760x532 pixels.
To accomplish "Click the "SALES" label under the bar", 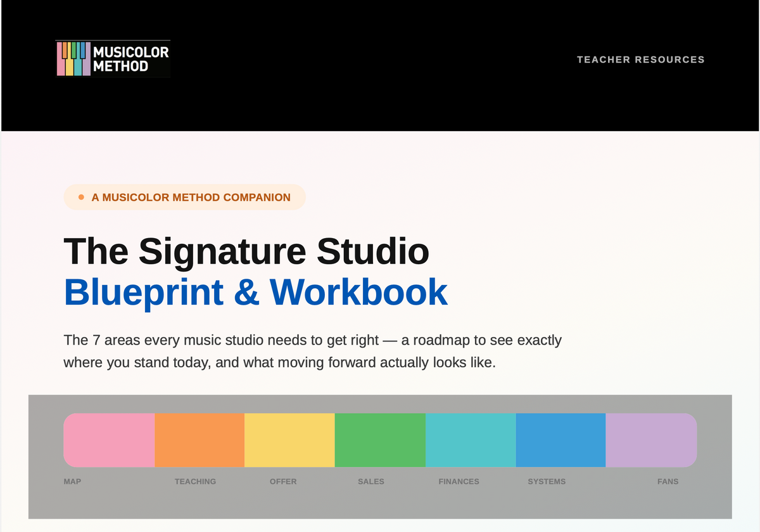I will (371, 481).
